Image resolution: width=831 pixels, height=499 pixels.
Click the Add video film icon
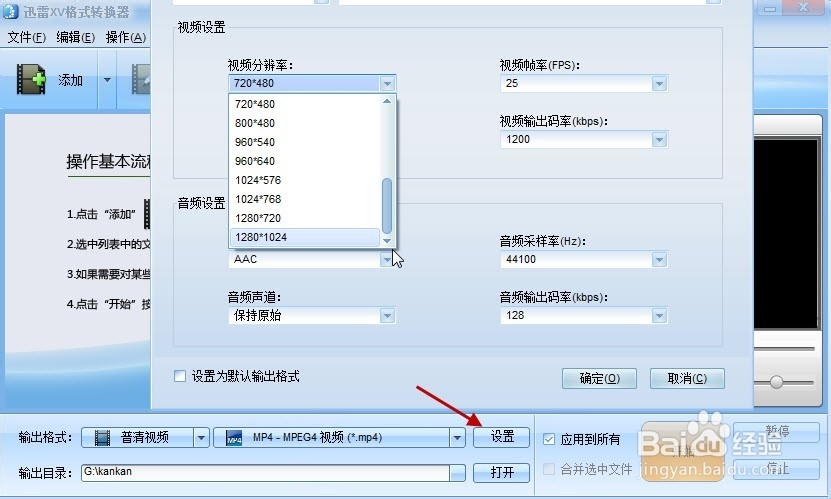pyautogui.click(x=31, y=79)
